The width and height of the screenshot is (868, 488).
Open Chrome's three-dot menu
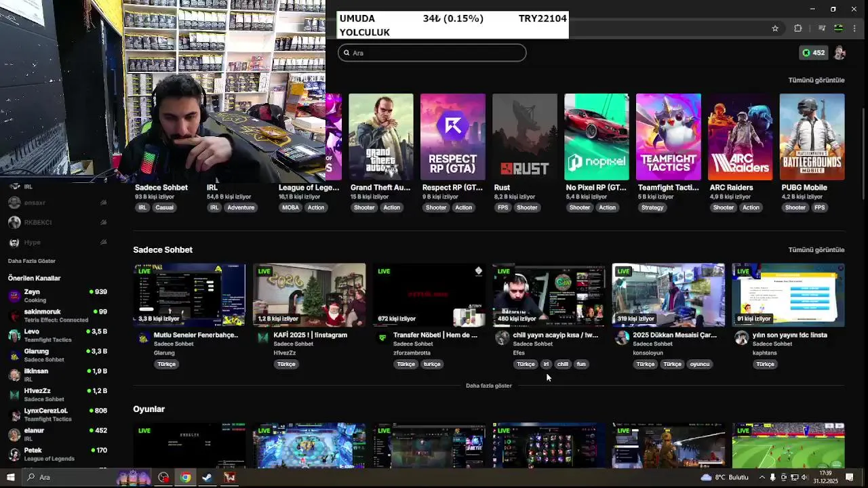pos(854,28)
